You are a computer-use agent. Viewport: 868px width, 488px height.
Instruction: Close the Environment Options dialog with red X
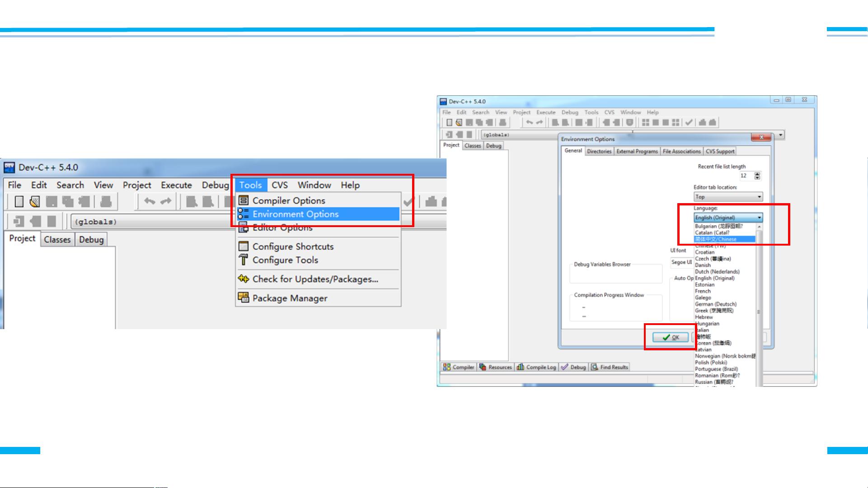[761, 137]
